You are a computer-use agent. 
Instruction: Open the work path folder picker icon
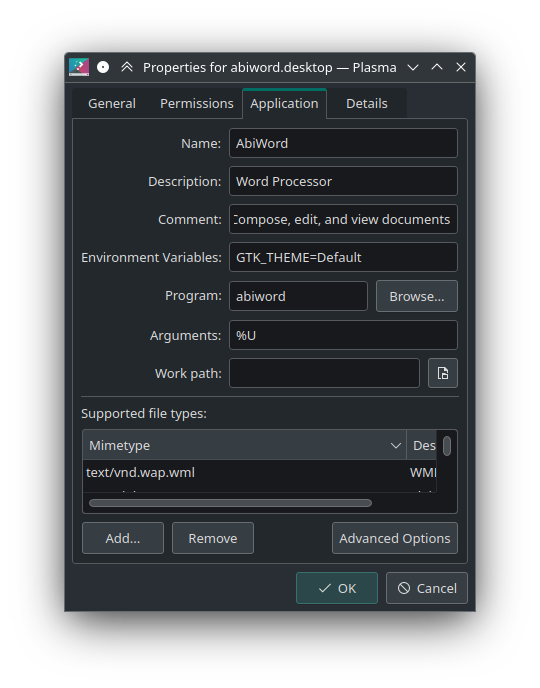[x=443, y=373]
